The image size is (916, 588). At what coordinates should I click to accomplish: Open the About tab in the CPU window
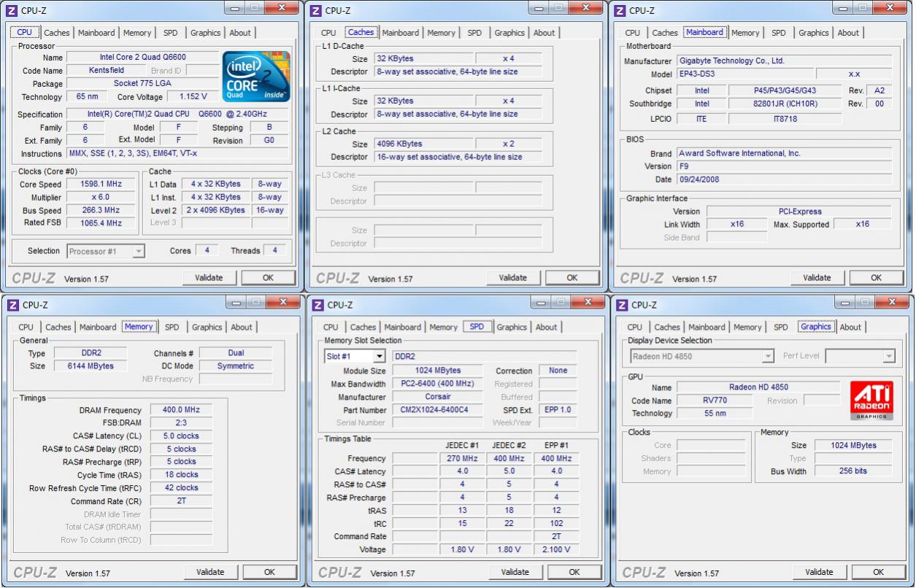coord(240,33)
